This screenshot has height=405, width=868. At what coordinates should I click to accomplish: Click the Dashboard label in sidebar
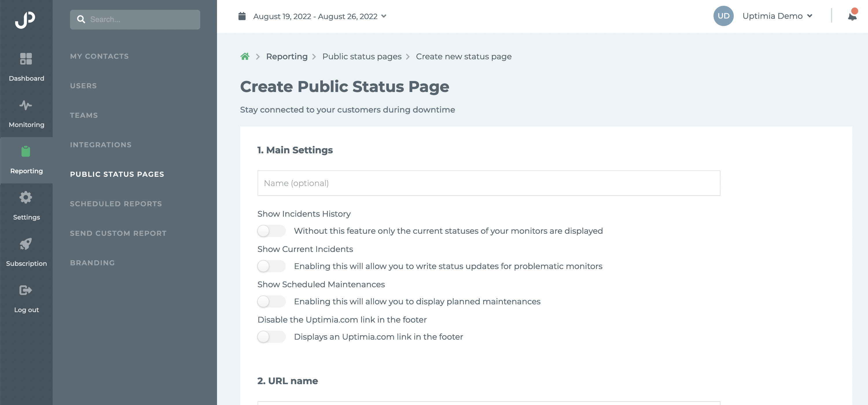click(x=26, y=78)
